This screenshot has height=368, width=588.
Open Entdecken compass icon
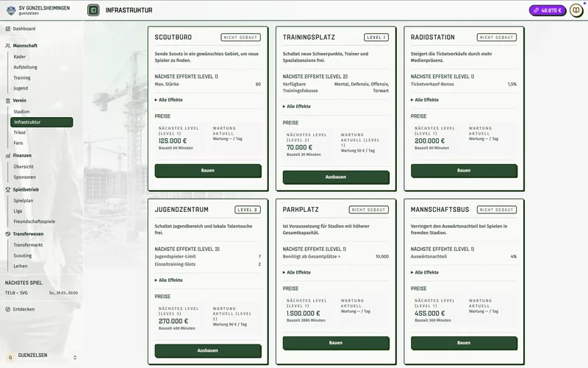coord(7,309)
